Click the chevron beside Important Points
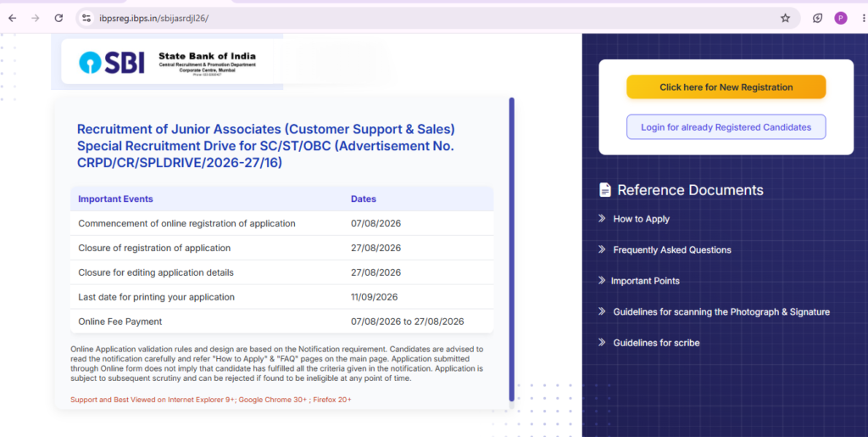 point(602,281)
